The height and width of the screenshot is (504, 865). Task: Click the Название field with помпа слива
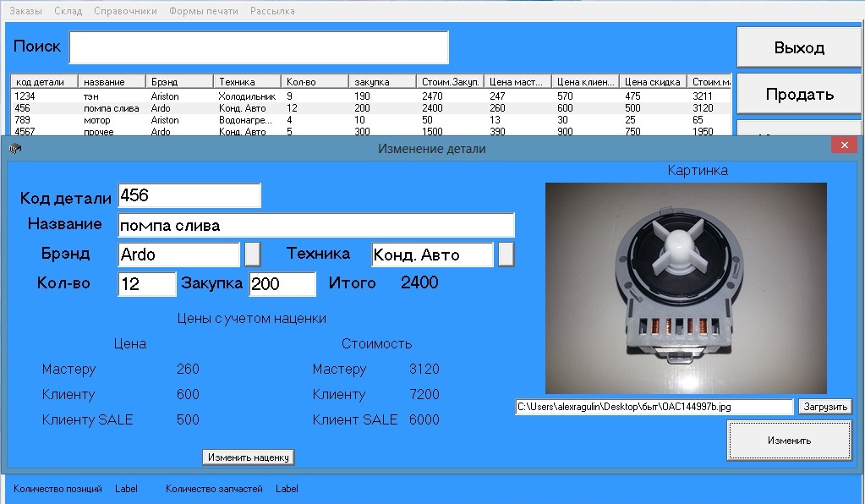click(315, 226)
